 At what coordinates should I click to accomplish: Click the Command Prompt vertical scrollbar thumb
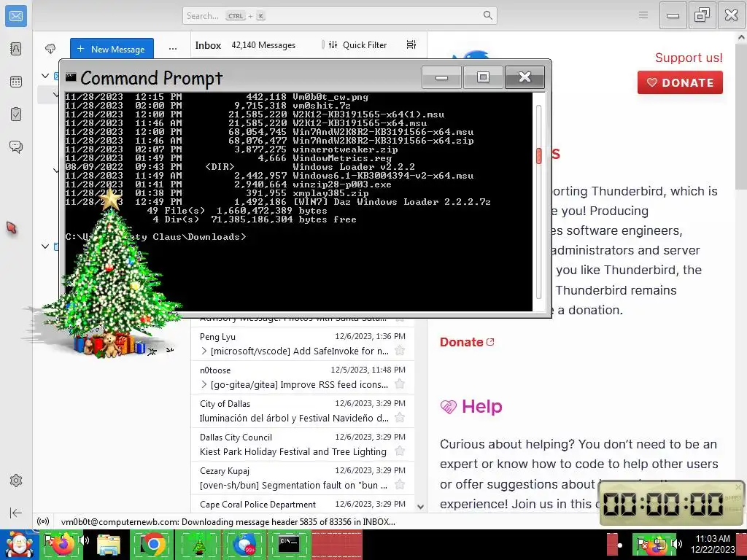(539, 156)
